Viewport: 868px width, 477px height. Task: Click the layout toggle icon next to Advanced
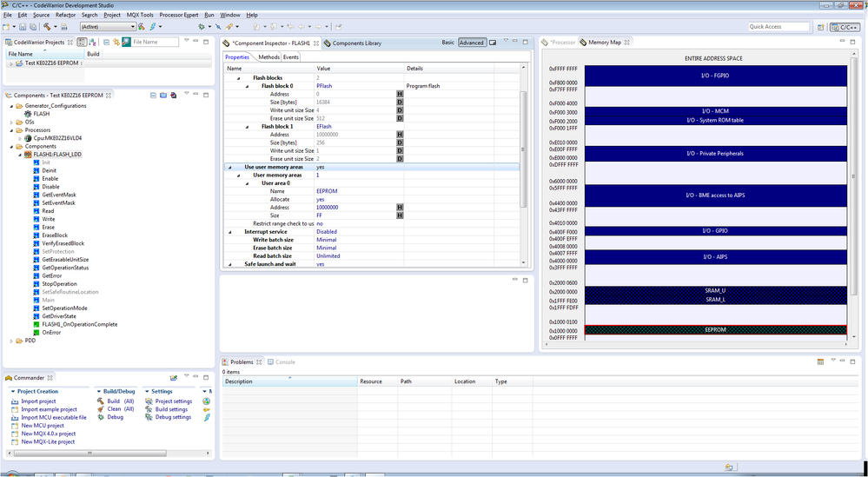coord(493,43)
